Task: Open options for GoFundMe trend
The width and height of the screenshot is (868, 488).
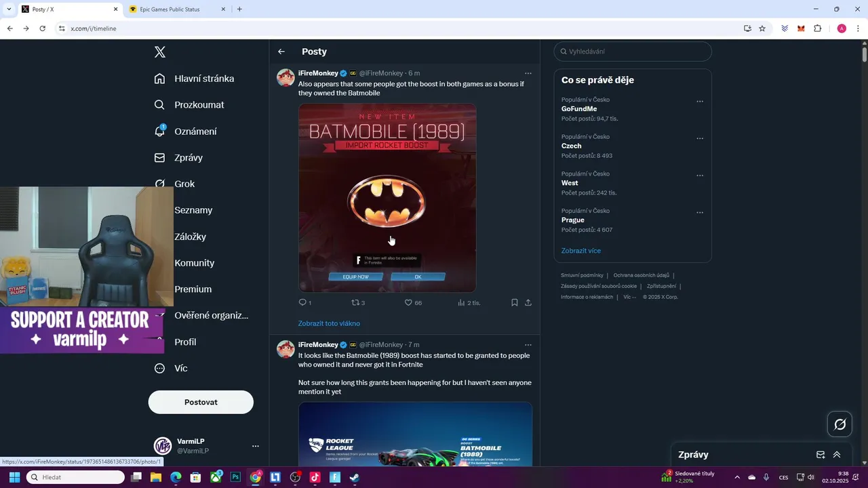Action: (x=700, y=102)
